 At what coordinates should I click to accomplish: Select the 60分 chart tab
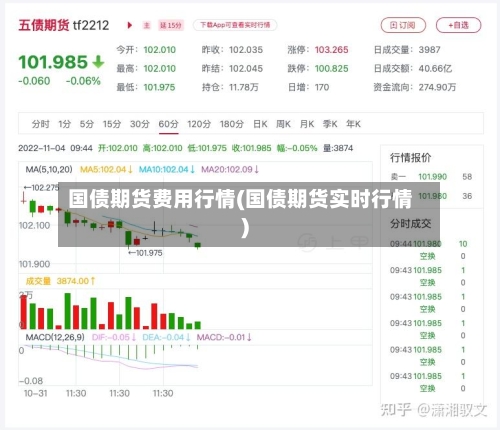coord(168,124)
